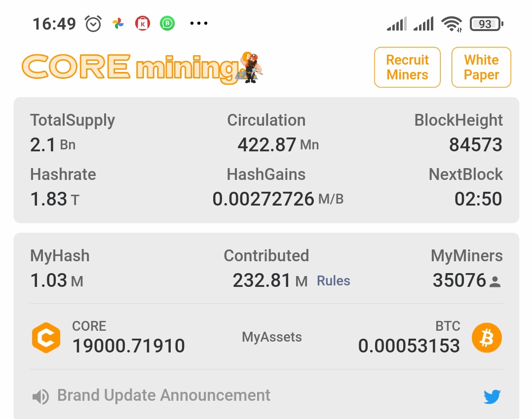The image size is (532, 419).
Task: Open the White Paper button
Action: pyautogui.click(x=481, y=67)
